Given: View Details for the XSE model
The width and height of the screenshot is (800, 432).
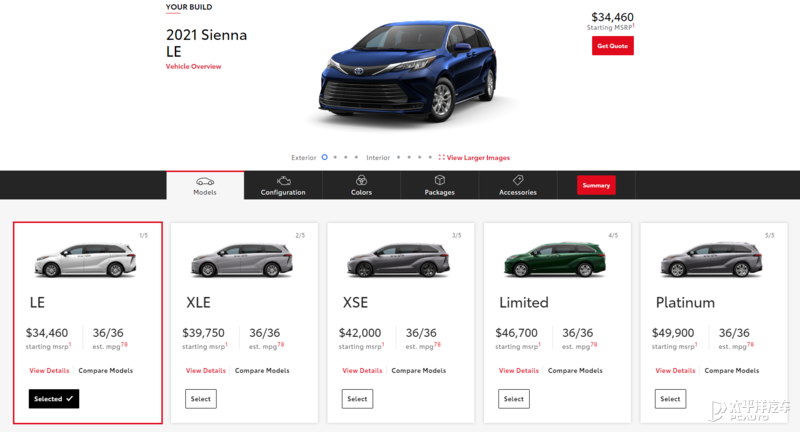Looking at the screenshot, I should pos(362,371).
